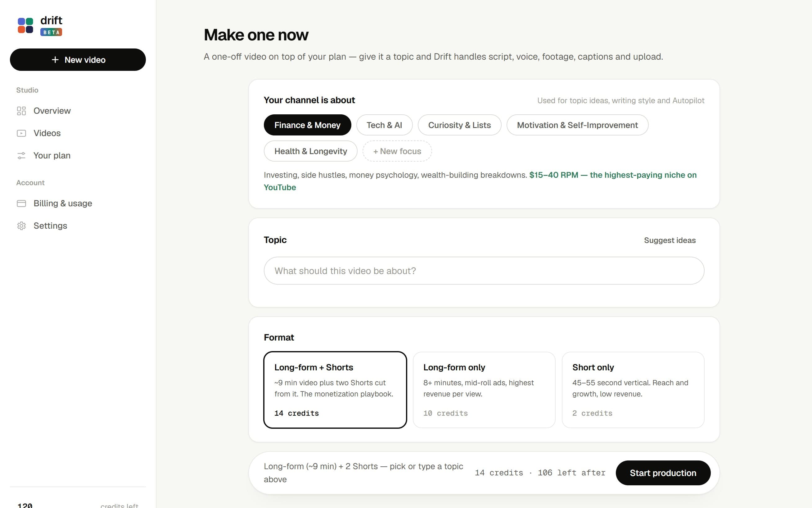Click the 'Topic' section heading
This screenshot has width=812, height=508.
[x=275, y=240]
